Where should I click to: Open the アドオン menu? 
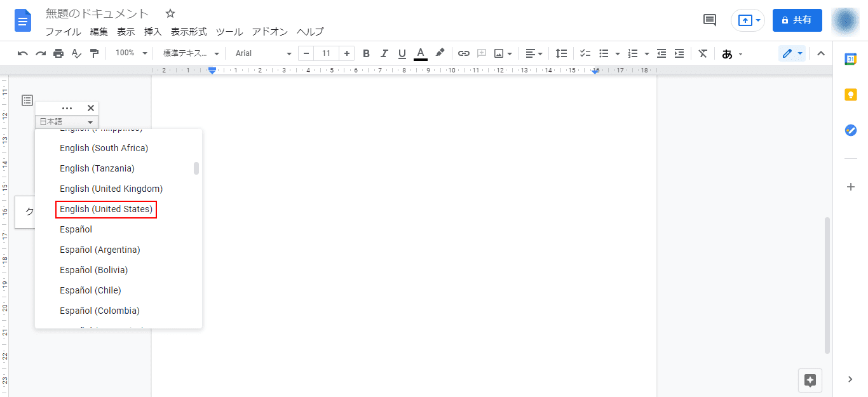point(270,32)
